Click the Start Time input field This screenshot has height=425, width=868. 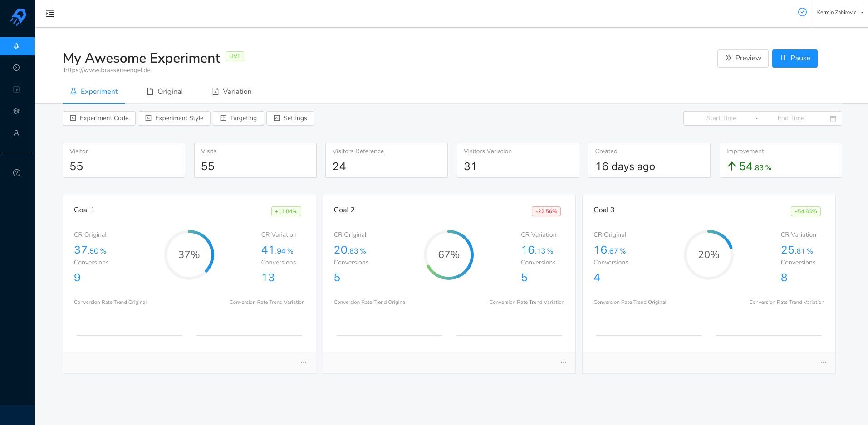pos(721,118)
